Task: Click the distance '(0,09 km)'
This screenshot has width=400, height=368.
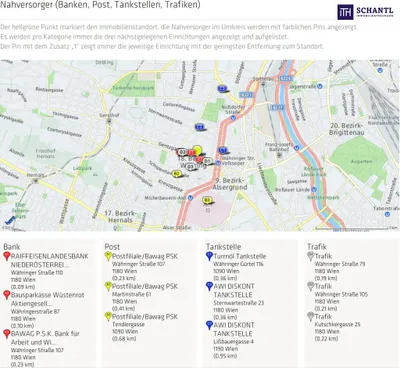Action: coord(23,287)
